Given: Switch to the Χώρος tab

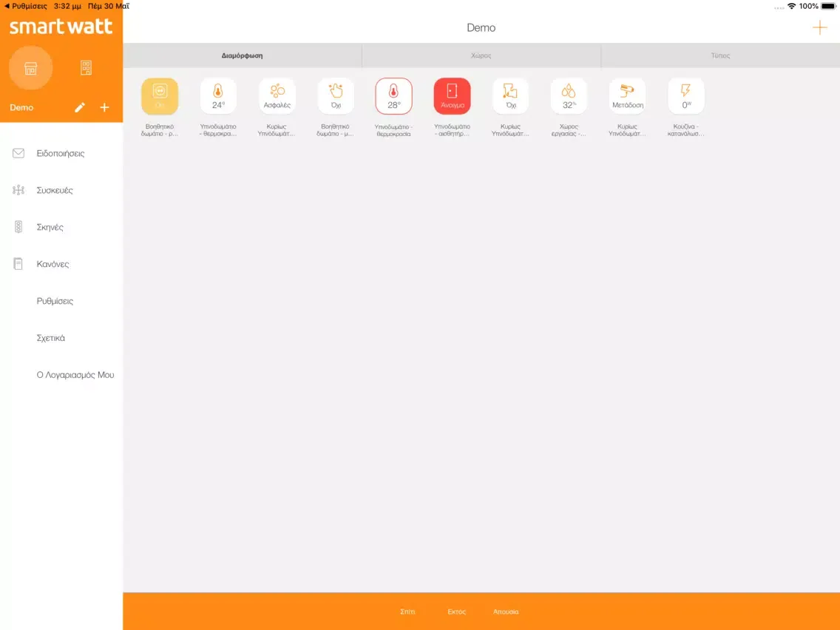Looking at the screenshot, I should 481,55.
